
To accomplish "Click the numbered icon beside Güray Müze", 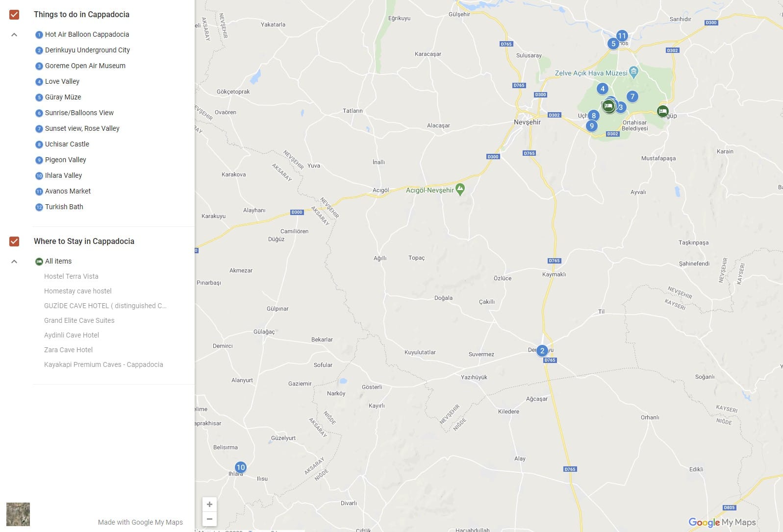I will [39, 97].
